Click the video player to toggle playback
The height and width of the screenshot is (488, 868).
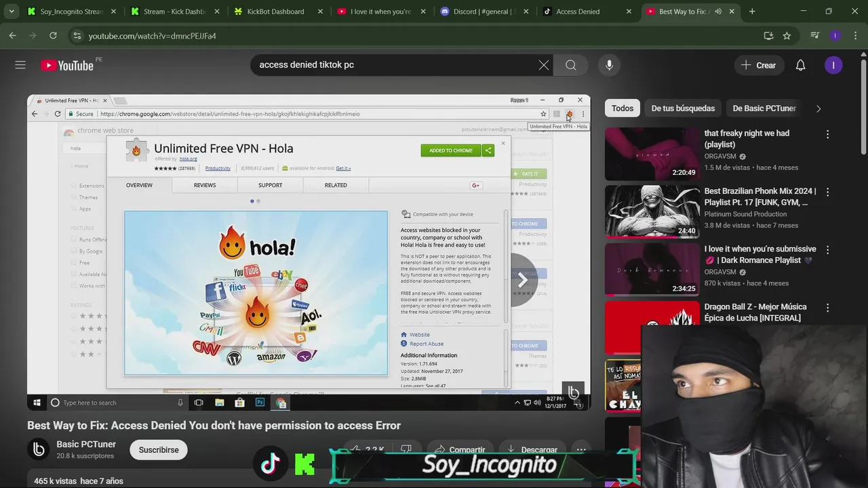coord(309,252)
